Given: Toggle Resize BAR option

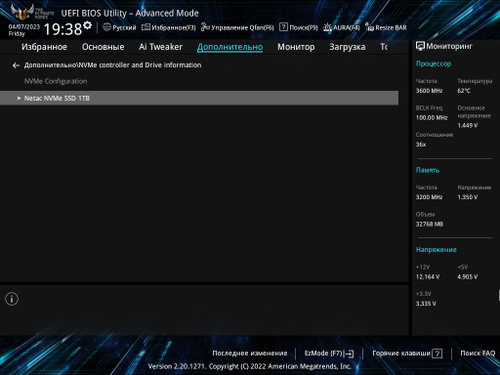Looking at the screenshot, I should [386, 27].
